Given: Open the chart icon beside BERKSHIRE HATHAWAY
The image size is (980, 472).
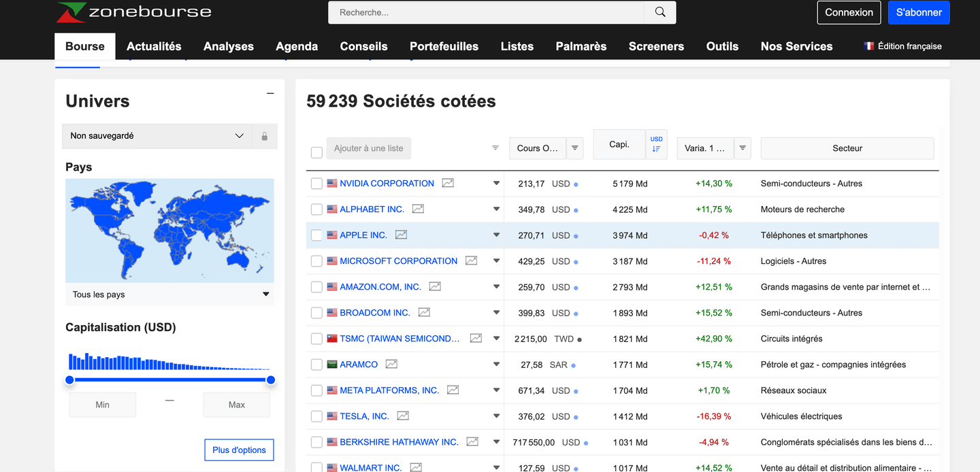Looking at the screenshot, I should [x=472, y=441].
